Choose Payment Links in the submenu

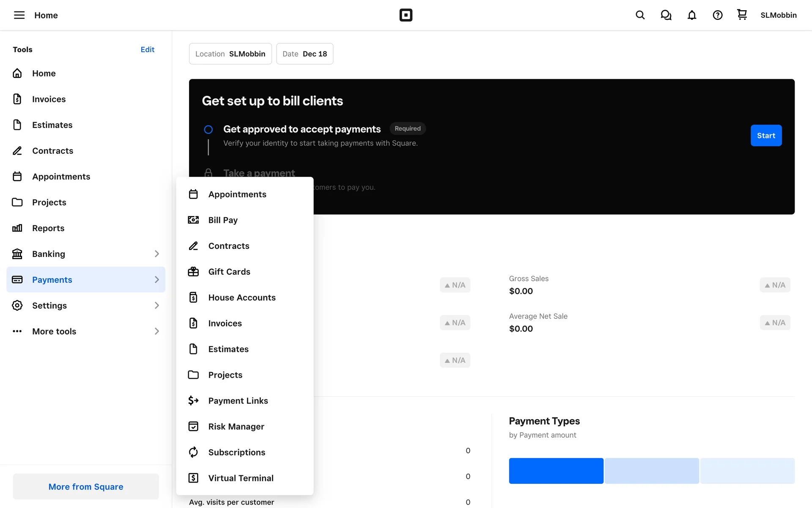coord(238,400)
